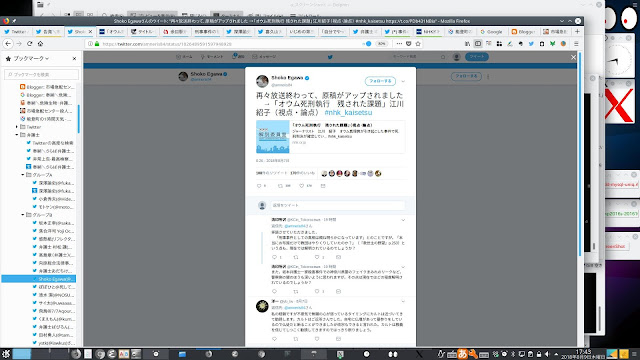Open the 通知 notifications item in Twitter's header
Viewport: 640px width, 360px height.
(x=238, y=56)
